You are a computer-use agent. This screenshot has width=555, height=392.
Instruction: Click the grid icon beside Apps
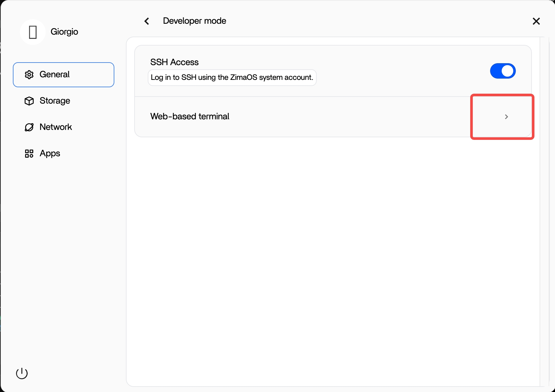[29, 154]
